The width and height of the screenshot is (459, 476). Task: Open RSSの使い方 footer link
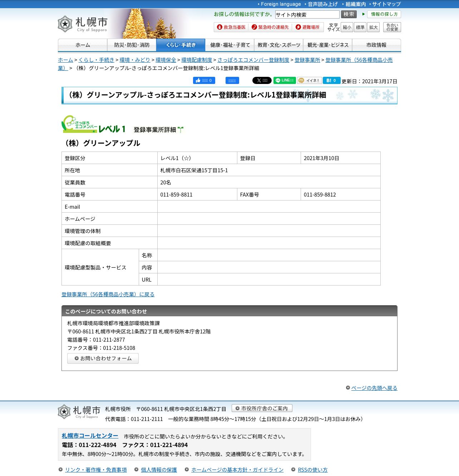(313, 470)
